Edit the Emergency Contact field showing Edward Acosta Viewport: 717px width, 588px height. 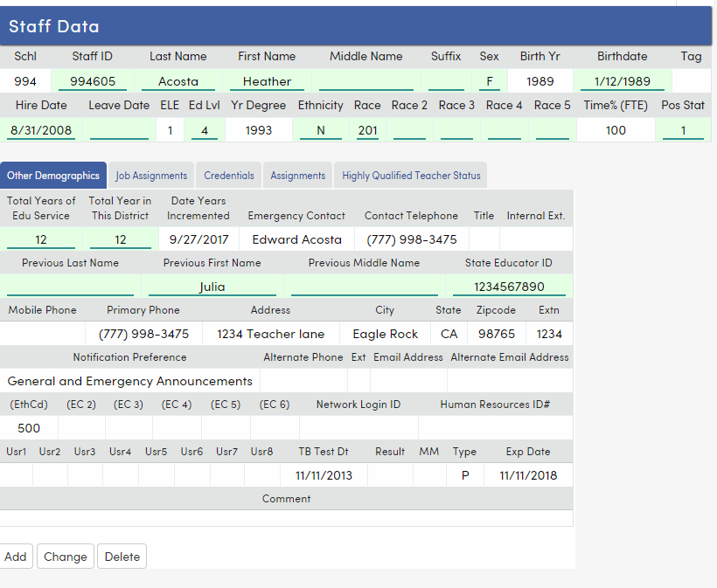(x=297, y=239)
